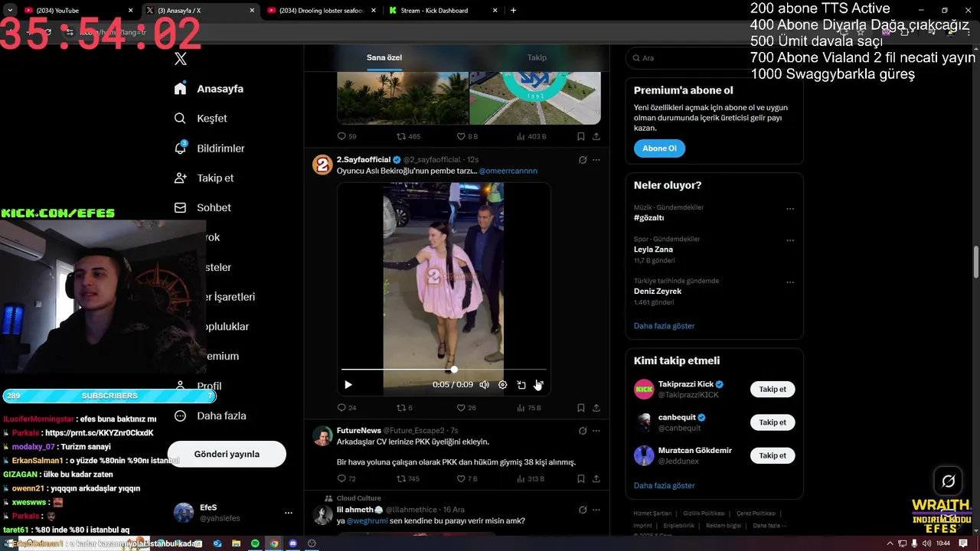Switch to YouTube browser tab
This screenshot has height=551, width=980.
[77, 11]
